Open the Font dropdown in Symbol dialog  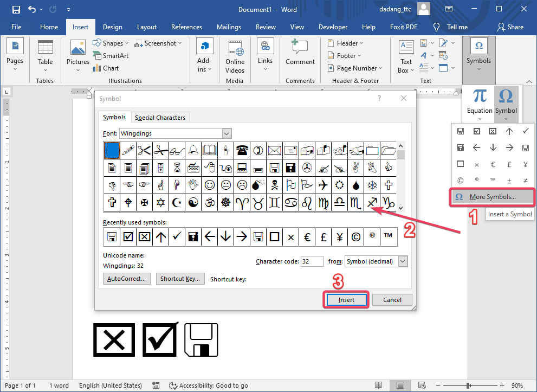point(227,133)
